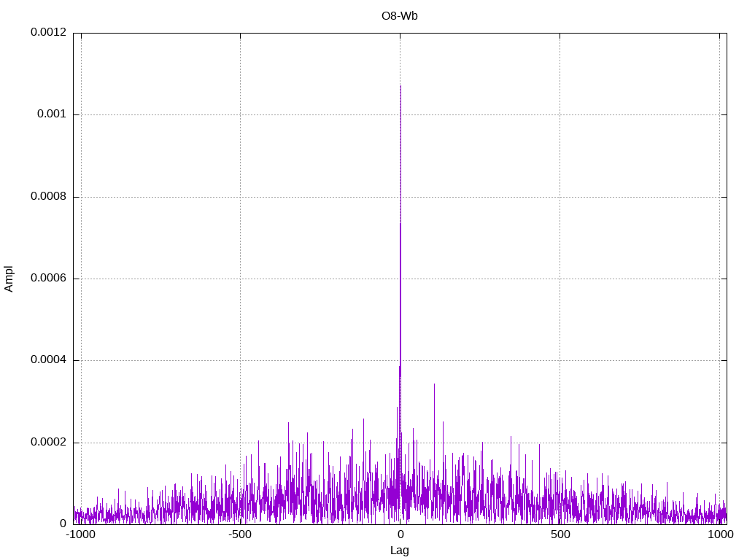Viewport: 747px width, 560px height.
Task: Click the -500 x-axis tick label
Action: (x=239, y=534)
